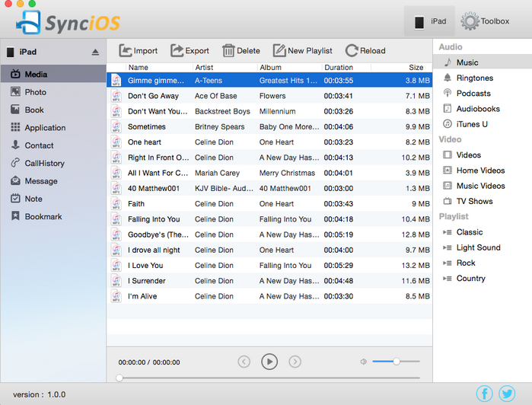Skip to next track
532x405 pixels.
pyautogui.click(x=295, y=362)
